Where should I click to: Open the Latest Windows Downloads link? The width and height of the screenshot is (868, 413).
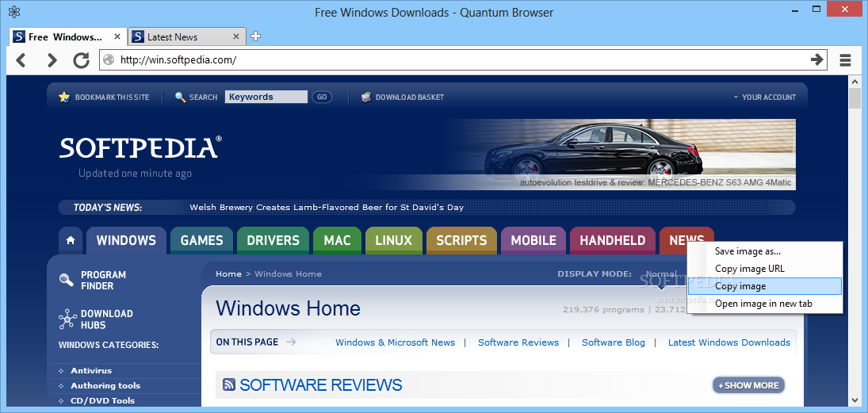[x=729, y=342]
